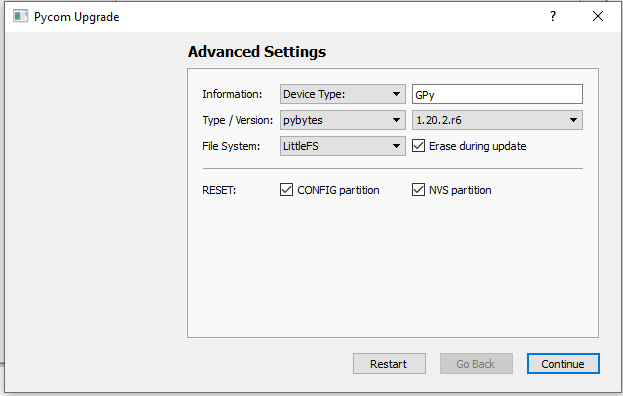
Task: Click Continue to proceed
Action: (563, 363)
